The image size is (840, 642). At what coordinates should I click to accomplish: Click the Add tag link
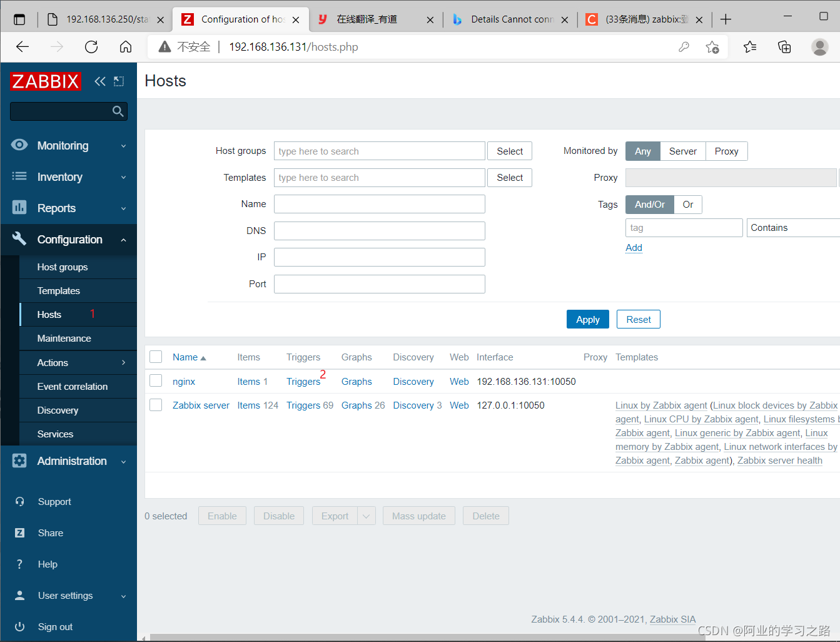[x=634, y=248]
